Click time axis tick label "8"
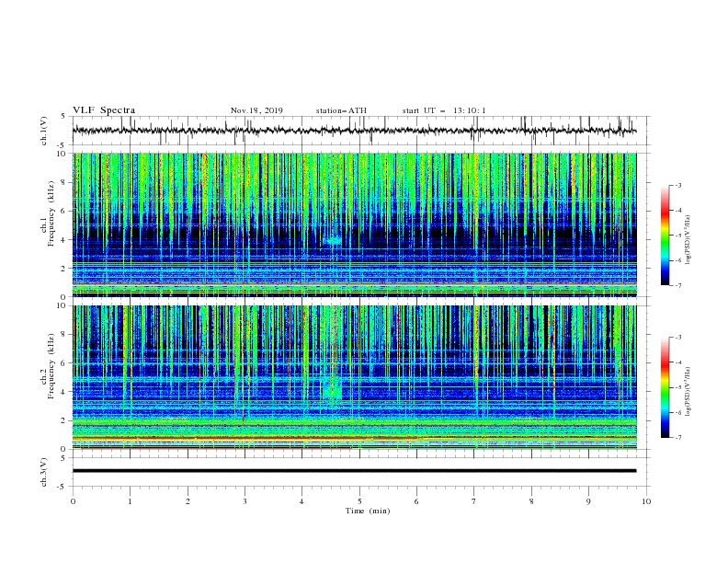This screenshot has height=563, width=728. point(531,501)
